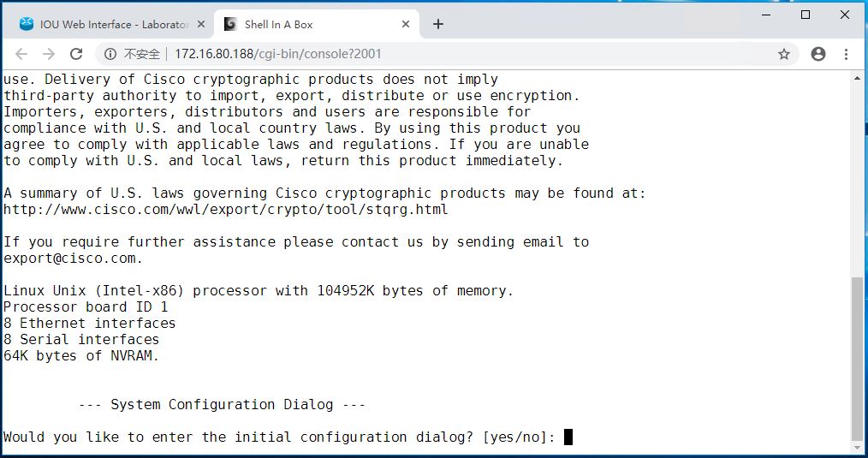This screenshot has height=458, width=868.
Task: Go back to the previous page
Action: tap(21, 54)
